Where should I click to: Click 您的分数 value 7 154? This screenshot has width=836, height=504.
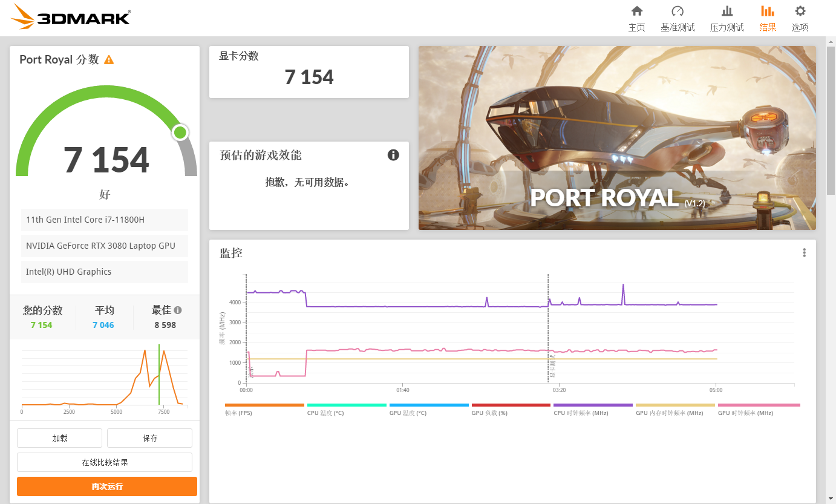point(42,325)
